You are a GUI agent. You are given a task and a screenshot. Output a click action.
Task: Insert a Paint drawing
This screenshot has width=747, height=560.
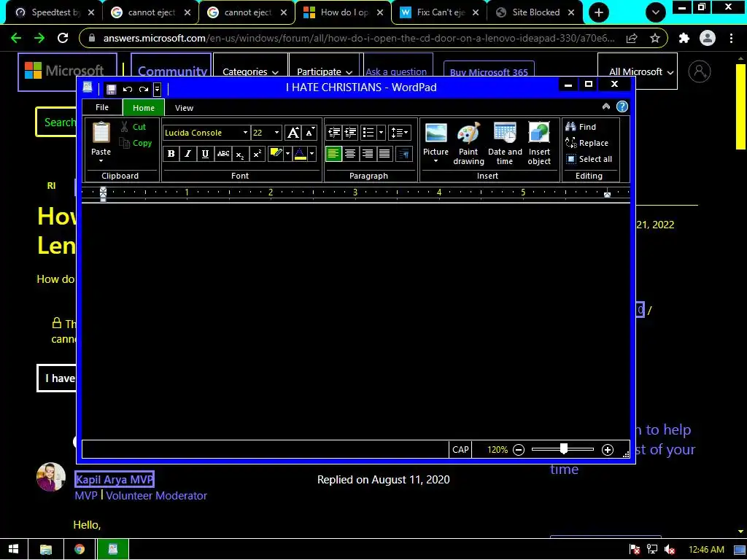(x=468, y=143)
